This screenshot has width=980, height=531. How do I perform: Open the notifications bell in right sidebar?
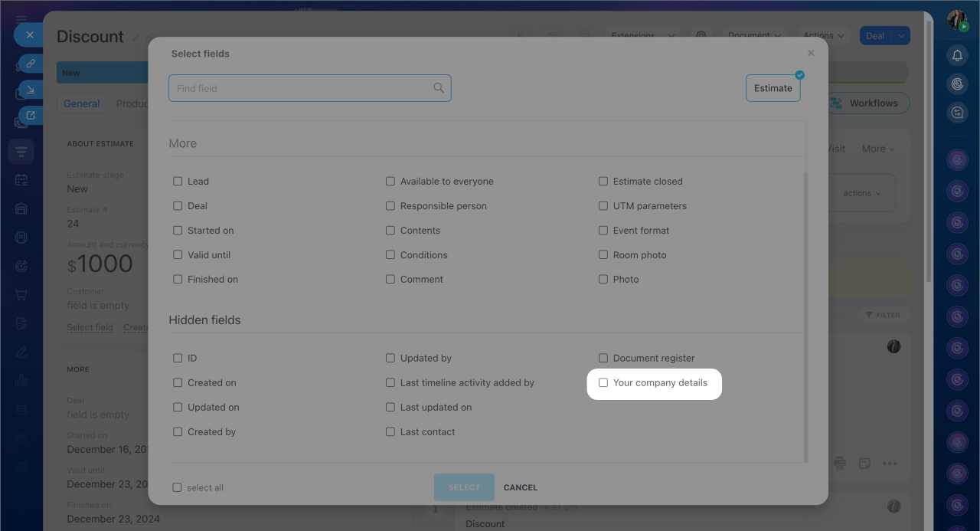tap(957, 55)
